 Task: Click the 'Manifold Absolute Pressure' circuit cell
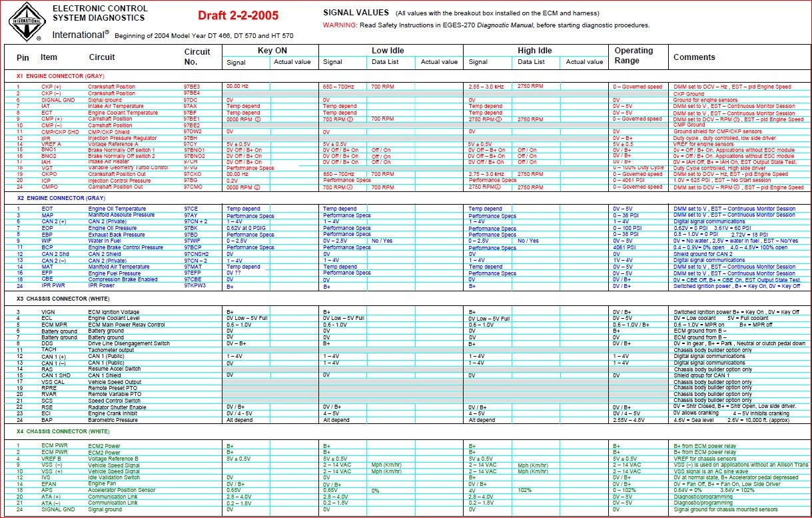click(121, 215)
